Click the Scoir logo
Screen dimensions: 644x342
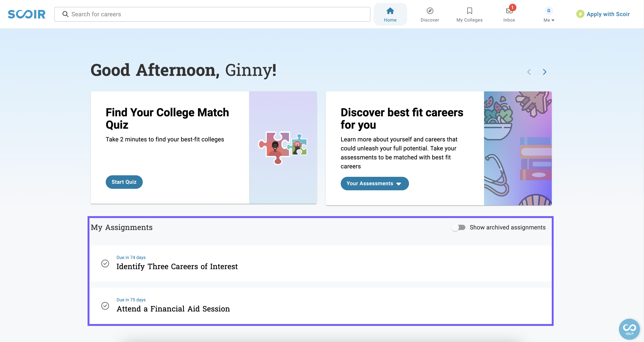27,14
